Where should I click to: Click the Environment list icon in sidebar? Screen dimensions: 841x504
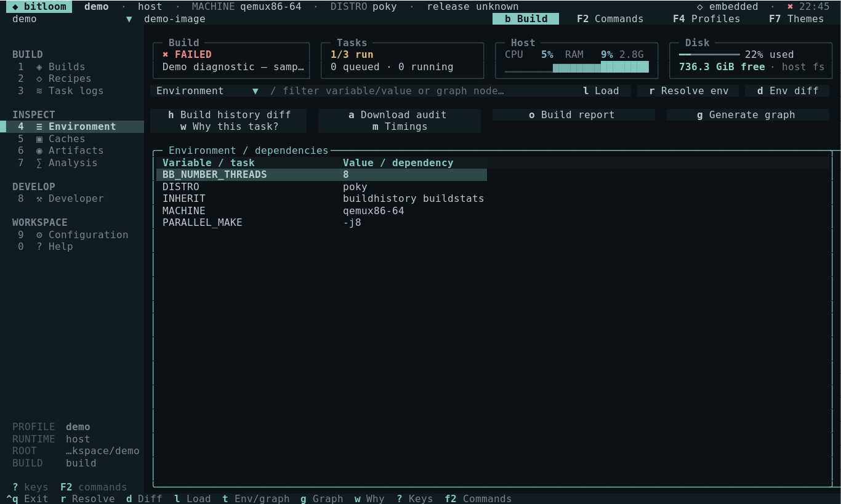[x=39, y=127]
